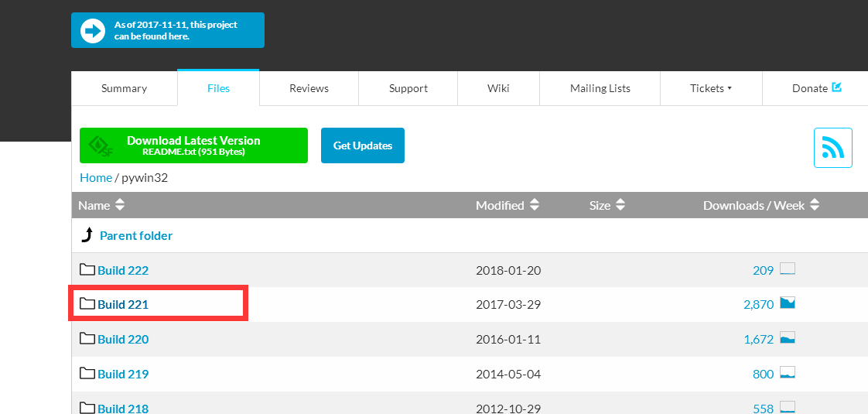Image resolution: width=868 pixels, height=414 pixels.
Task: Open the Build 218 folder link
Action: [x=123, y=409]
